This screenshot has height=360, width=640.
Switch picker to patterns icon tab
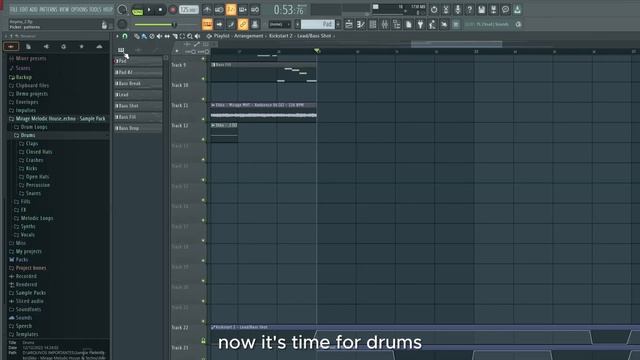pyautogui.click(x=121, y=50)
